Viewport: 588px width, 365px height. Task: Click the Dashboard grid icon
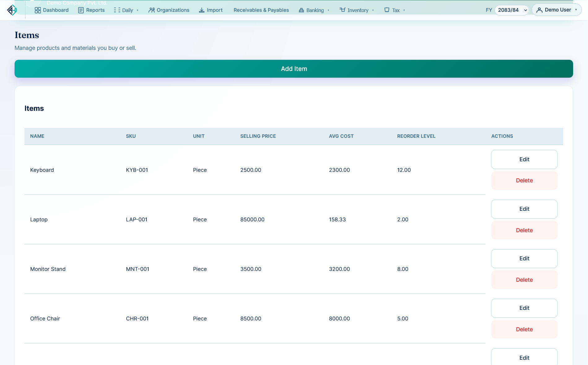(38, 10)
